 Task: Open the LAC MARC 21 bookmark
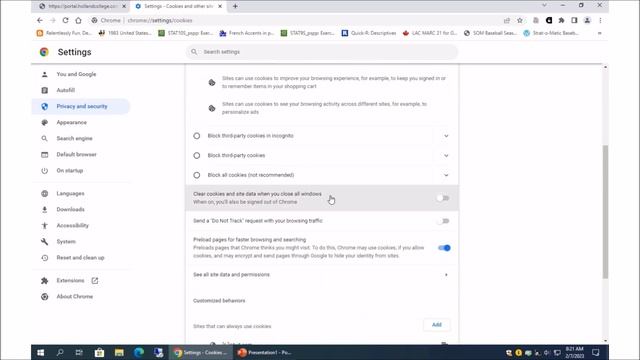430,33
